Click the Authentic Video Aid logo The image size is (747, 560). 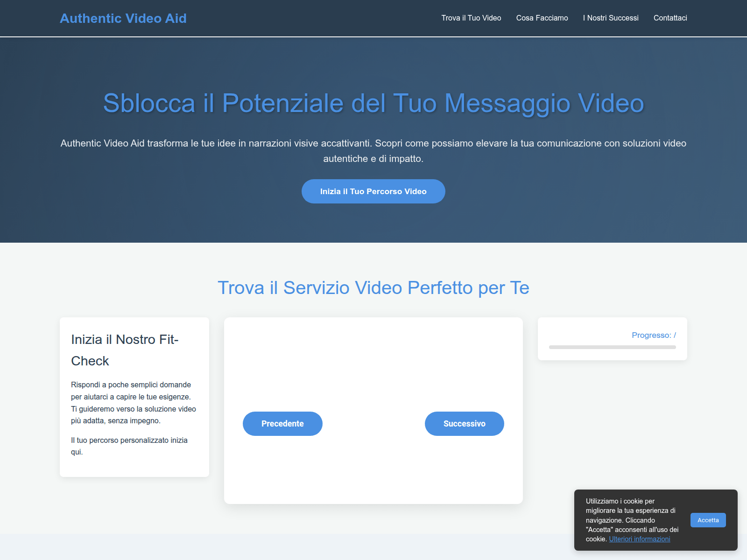coord(123,18)
